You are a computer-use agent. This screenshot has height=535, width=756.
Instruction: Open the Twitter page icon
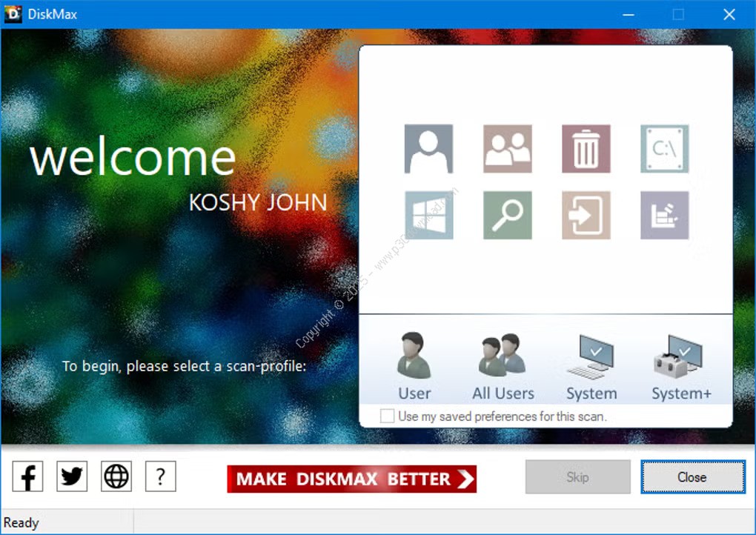(72, 476)
